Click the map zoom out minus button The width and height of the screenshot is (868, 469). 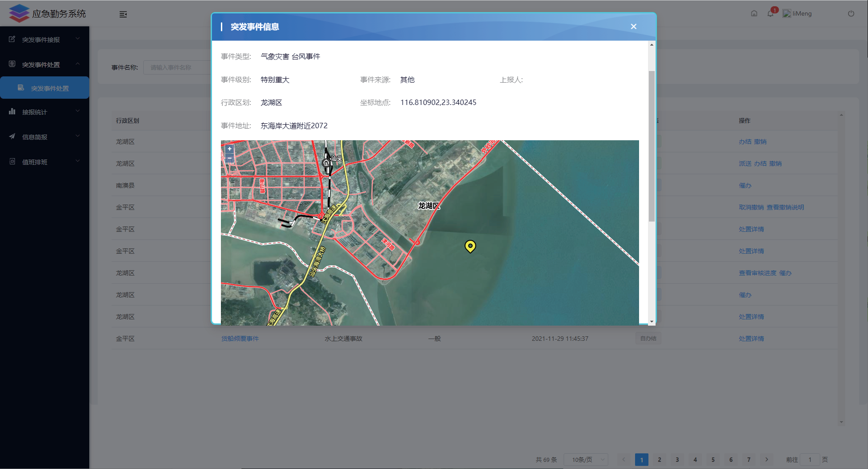point(229,158)
